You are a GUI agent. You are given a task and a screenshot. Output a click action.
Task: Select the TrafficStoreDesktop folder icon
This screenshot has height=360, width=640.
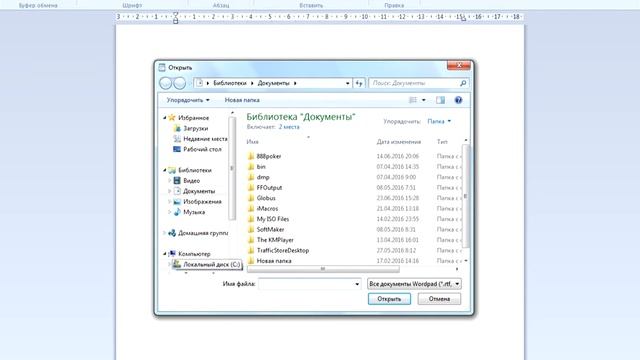(251, 251)
